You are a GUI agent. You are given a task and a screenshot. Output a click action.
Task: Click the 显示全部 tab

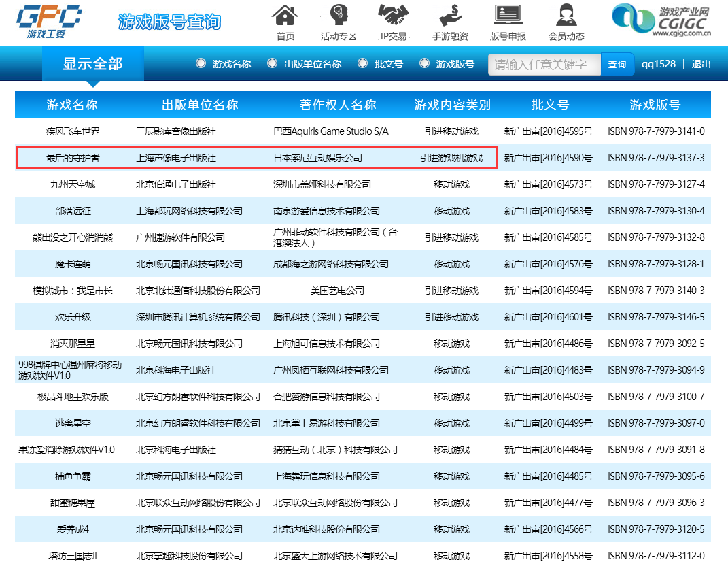coord(92,64)
